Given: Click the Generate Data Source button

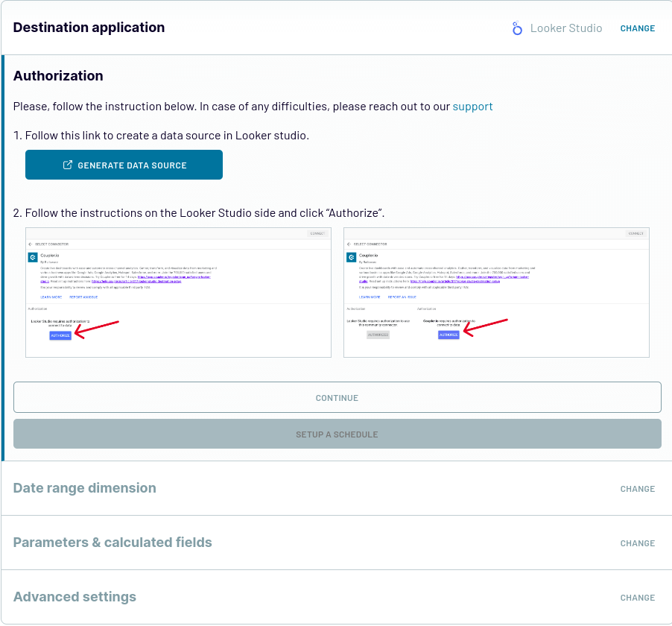Looking at the screenshot, I should tap(124, 165).
